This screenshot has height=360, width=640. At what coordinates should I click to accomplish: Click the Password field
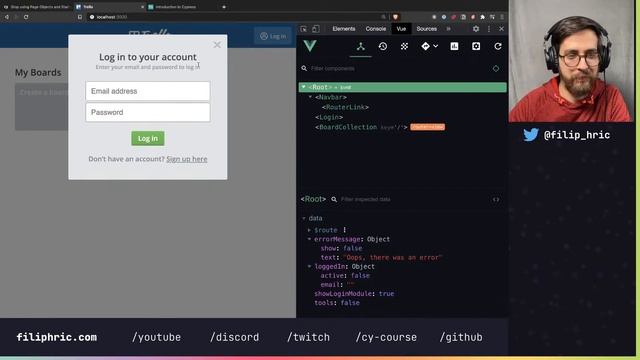tap(148, 112)
